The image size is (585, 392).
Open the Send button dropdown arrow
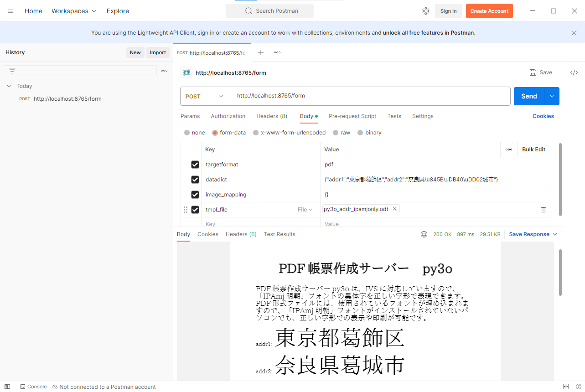coord(552,96)
